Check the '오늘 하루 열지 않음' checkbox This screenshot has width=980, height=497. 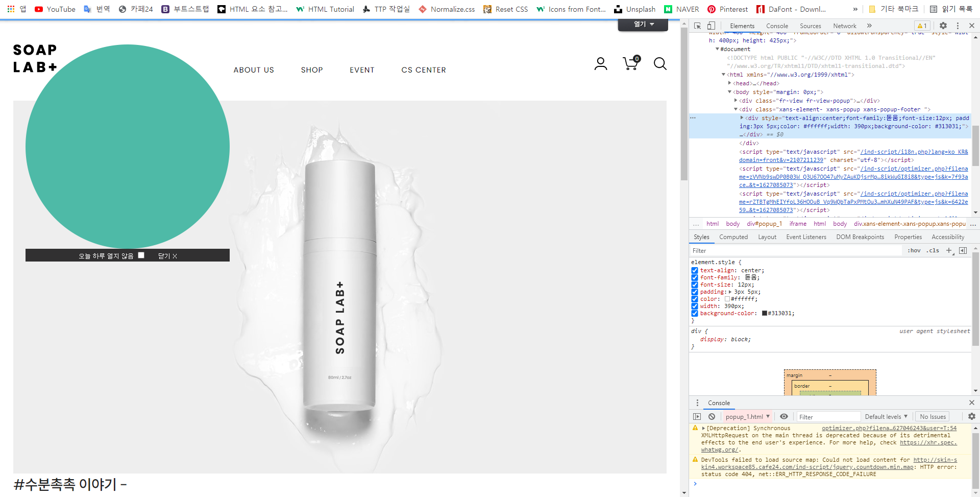coord(141,255)
